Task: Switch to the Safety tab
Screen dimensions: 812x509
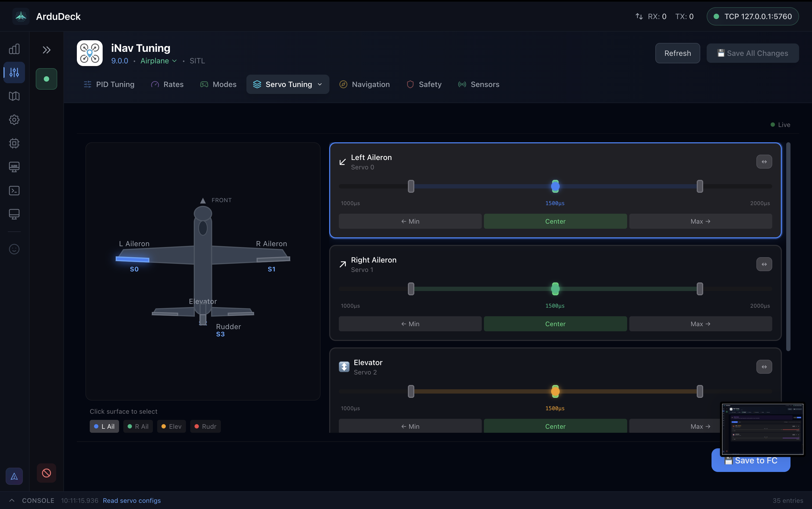Action: click(x=424, y=84)
